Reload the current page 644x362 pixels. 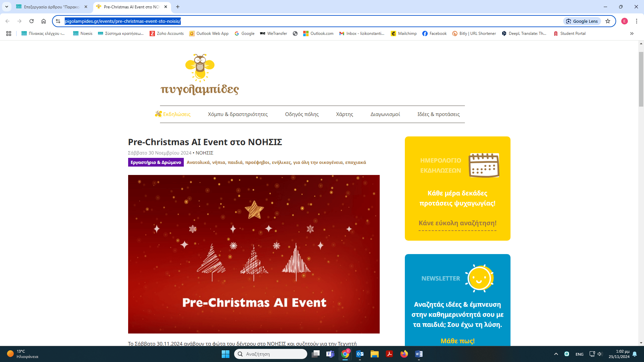(x=32, y=21)
